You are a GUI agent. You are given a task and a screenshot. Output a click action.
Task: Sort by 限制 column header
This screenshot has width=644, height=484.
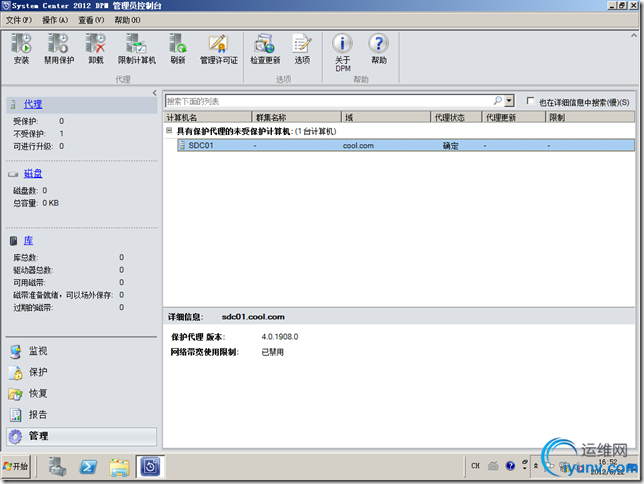pyautogui.click(x=590, y=118)
